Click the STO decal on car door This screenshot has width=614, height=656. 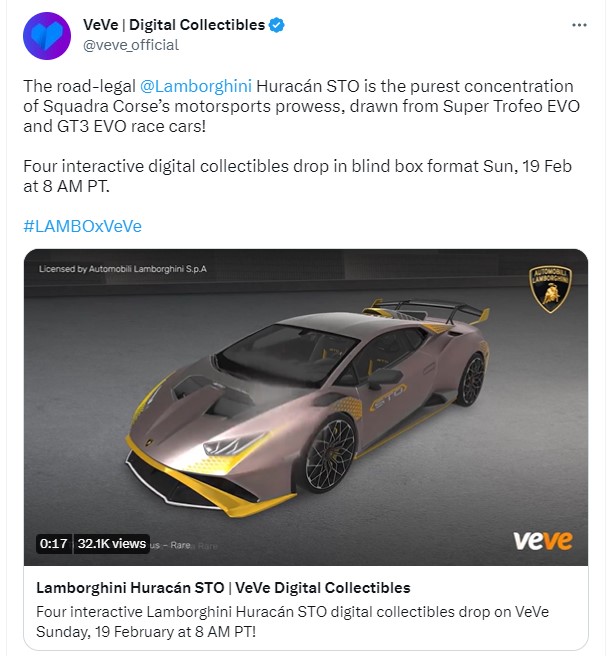(387, 396)
